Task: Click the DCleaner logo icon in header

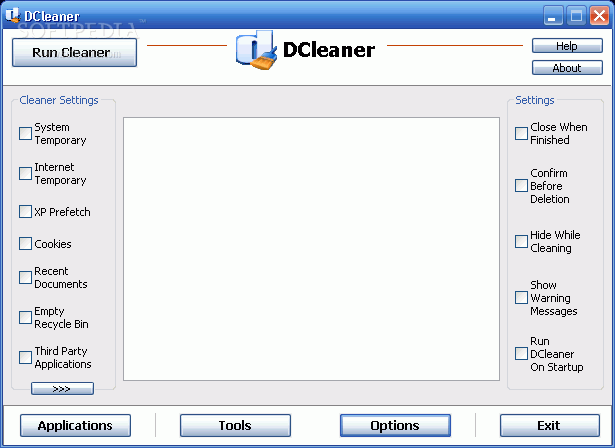Action: [257, 50]
